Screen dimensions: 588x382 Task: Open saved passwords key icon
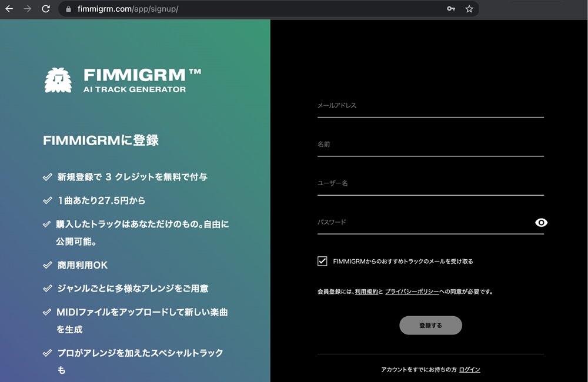point(451,9)
